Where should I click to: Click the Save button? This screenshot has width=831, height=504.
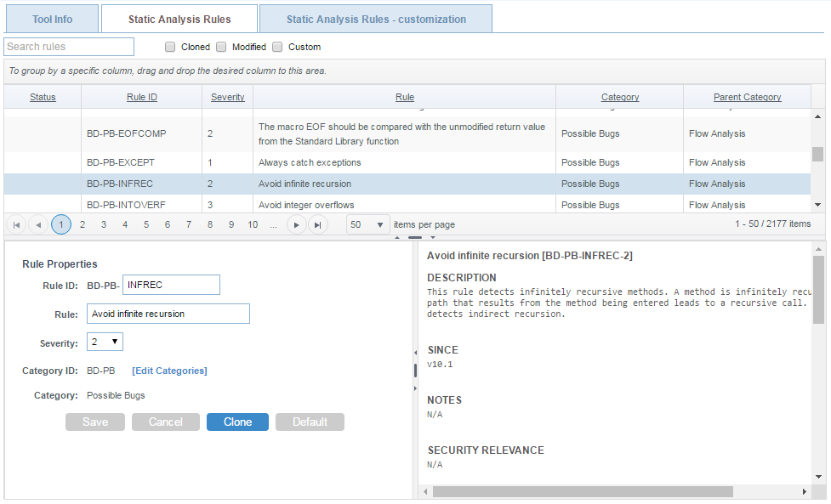click(95, 422)
